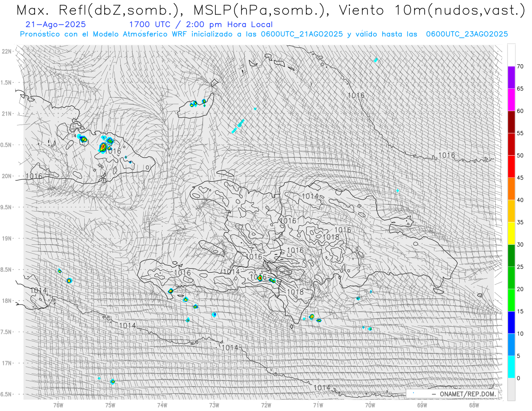Click the '70W' longitude label
The height and width of the screenshot is (411, 532).
370,405
